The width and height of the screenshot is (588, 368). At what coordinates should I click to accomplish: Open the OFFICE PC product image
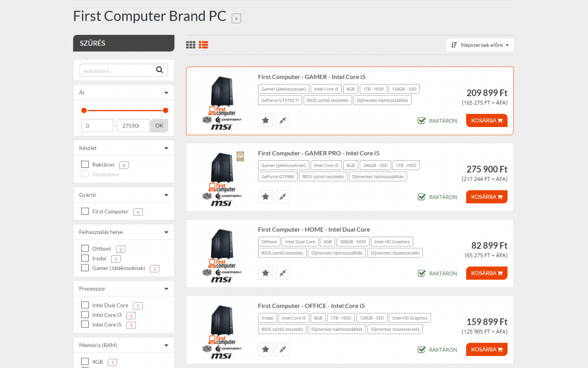coord(222,331)
